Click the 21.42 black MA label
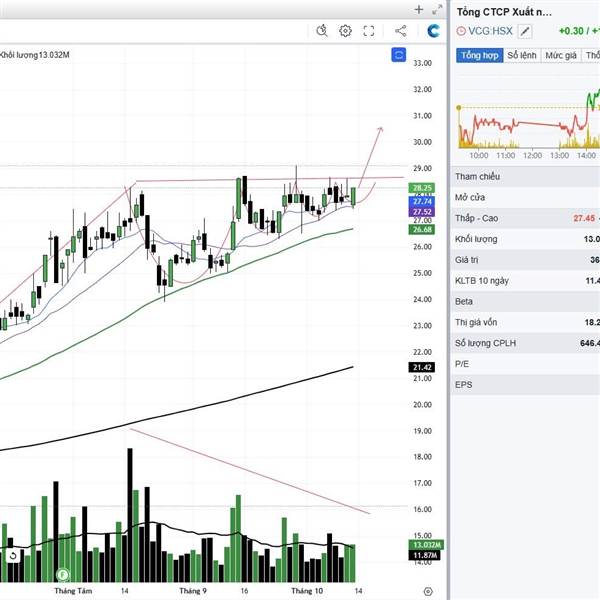 tap(422, 367)
